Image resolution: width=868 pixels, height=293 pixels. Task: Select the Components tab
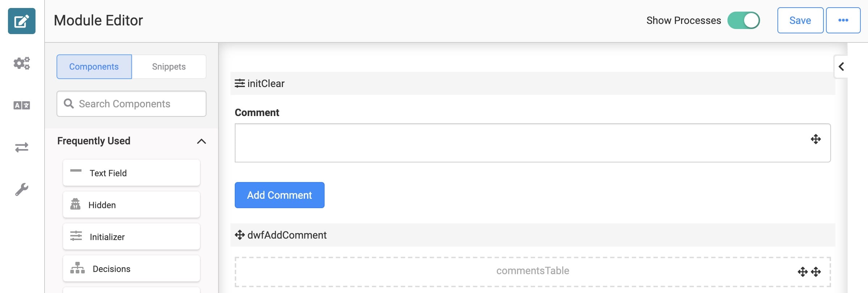[x=94, y=67]
